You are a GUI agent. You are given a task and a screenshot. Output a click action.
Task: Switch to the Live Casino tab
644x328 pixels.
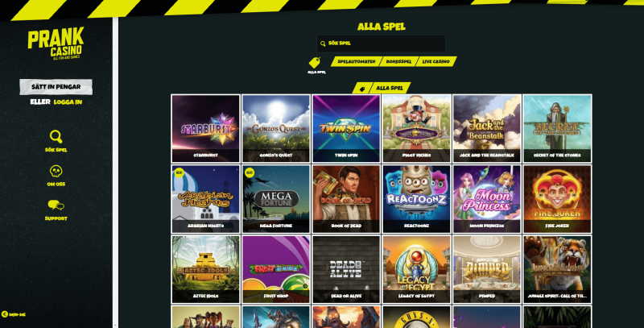click(x=436, y=62)
